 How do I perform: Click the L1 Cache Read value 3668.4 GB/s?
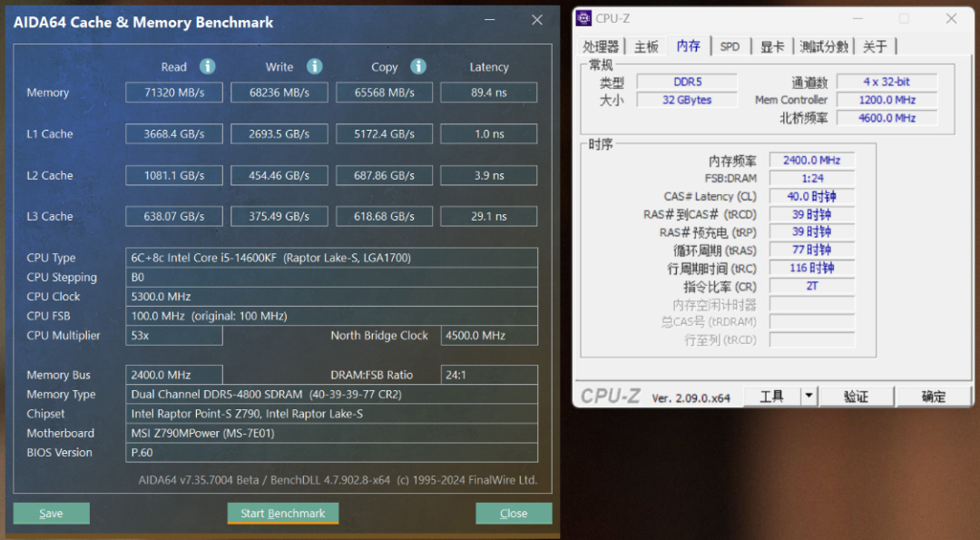pos(173,133)
